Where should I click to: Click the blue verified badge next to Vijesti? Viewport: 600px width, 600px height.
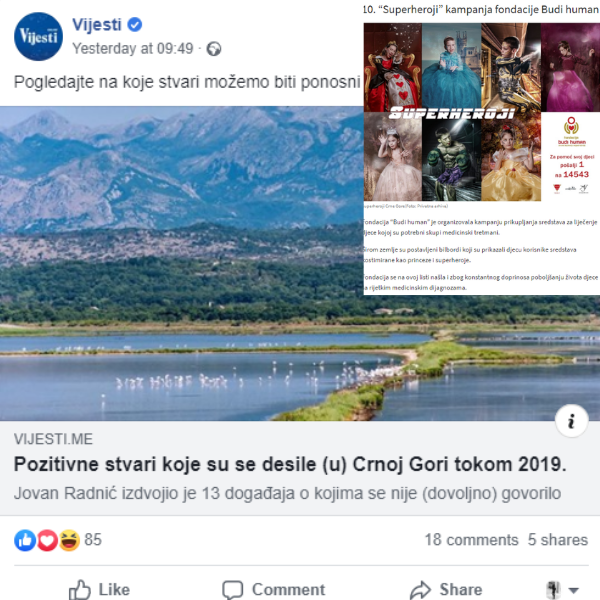click(135, 25)
